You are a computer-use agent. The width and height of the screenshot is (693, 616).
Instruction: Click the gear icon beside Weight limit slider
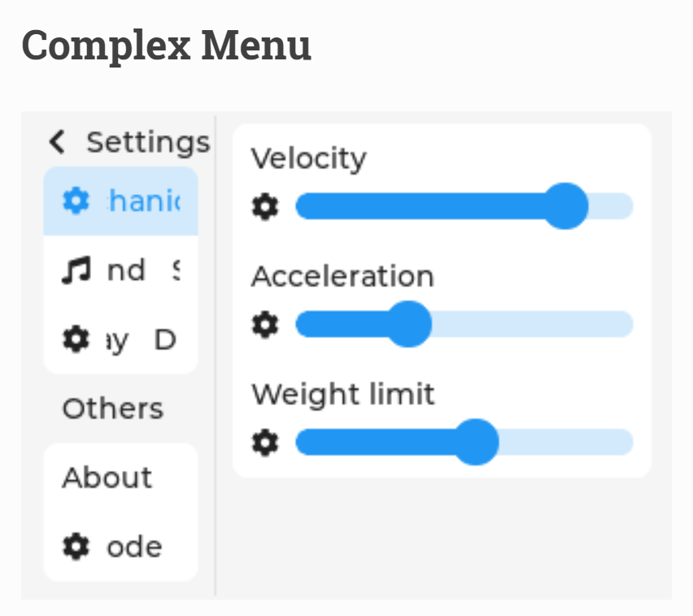coord(265,442)
